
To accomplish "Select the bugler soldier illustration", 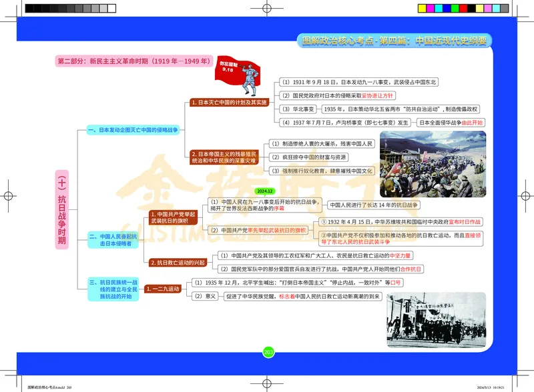I will coord(249,77).
